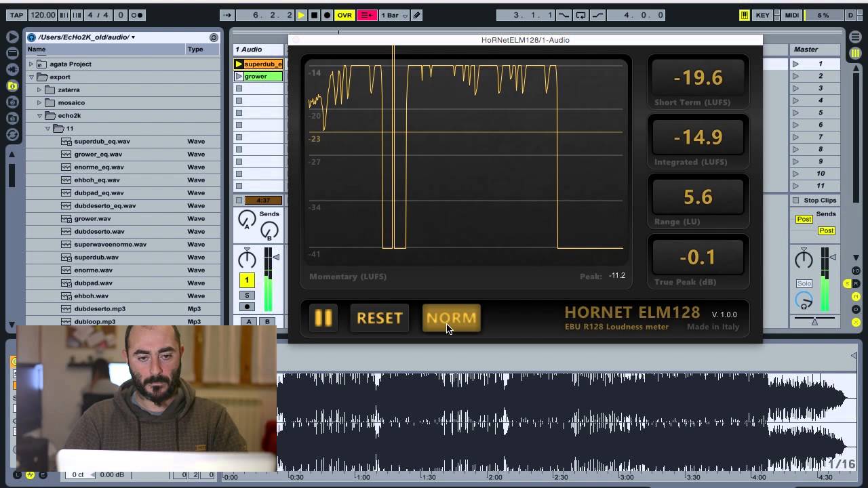Toggle the Session view selector icon

click(854, 52)
